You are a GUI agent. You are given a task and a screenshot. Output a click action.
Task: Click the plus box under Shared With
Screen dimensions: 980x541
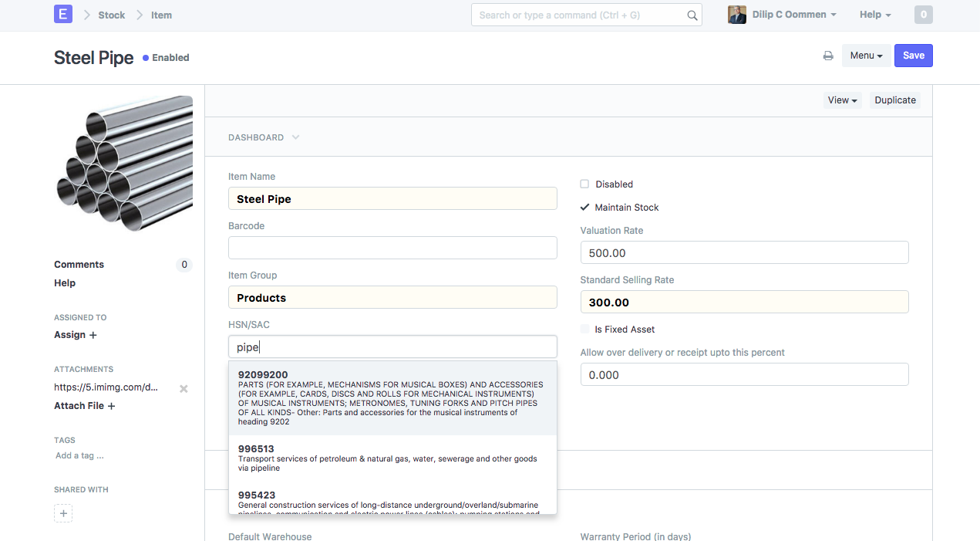tap(63, 513)
